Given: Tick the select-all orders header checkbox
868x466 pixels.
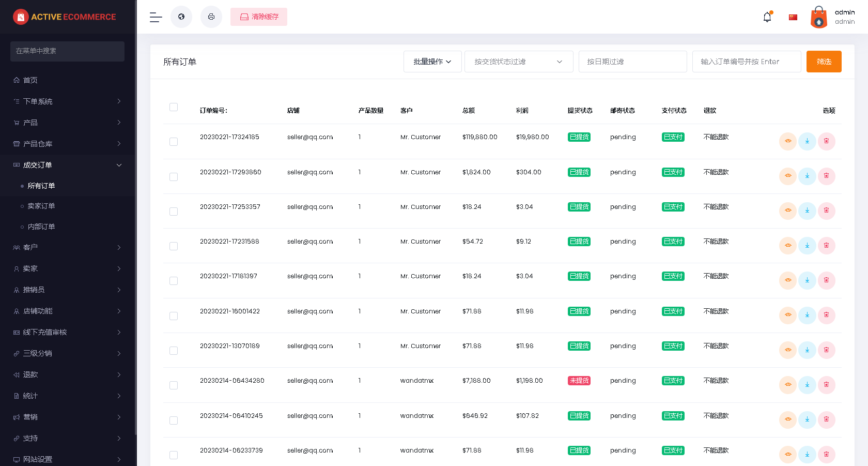Looking at the screenshot, I should point(174,107).
